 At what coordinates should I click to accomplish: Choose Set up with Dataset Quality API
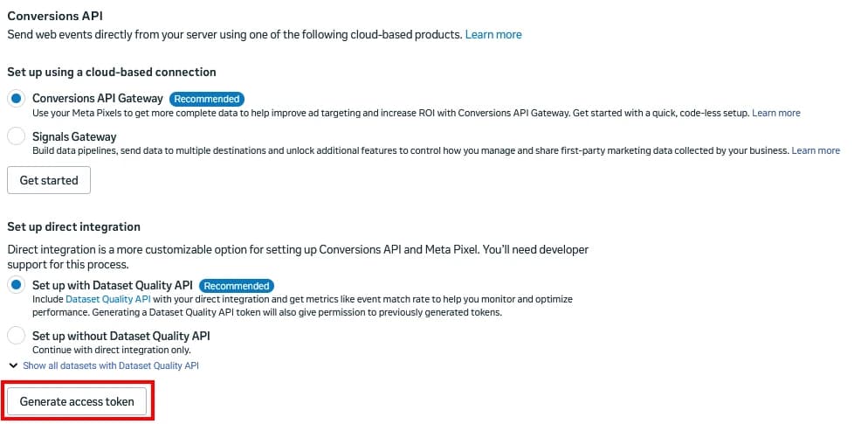point(17,286)
